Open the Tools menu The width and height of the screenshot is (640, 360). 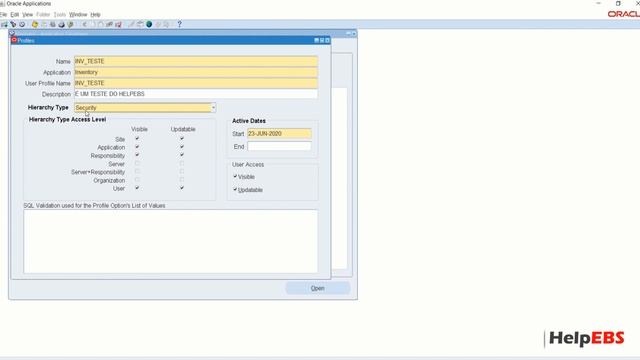tap(60, 14)
